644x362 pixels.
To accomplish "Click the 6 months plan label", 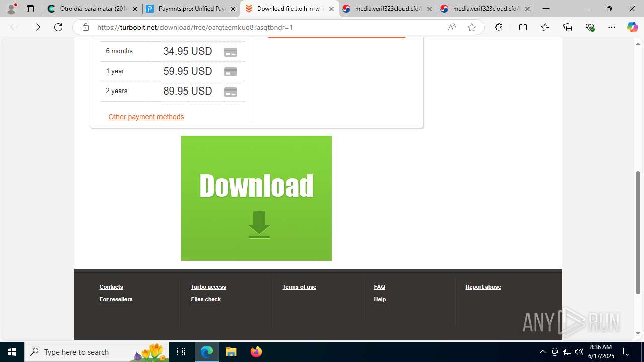I will [119, 51].
